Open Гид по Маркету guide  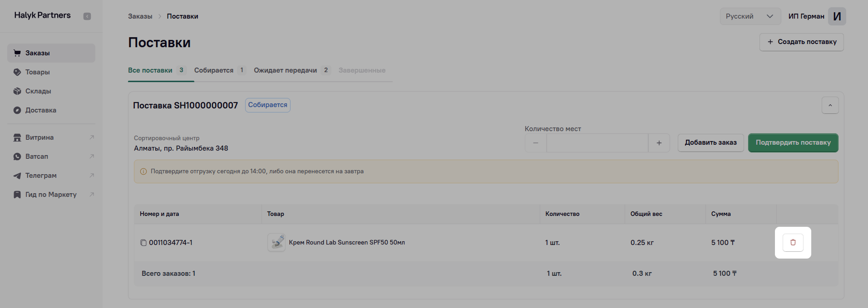click(51, 195)
